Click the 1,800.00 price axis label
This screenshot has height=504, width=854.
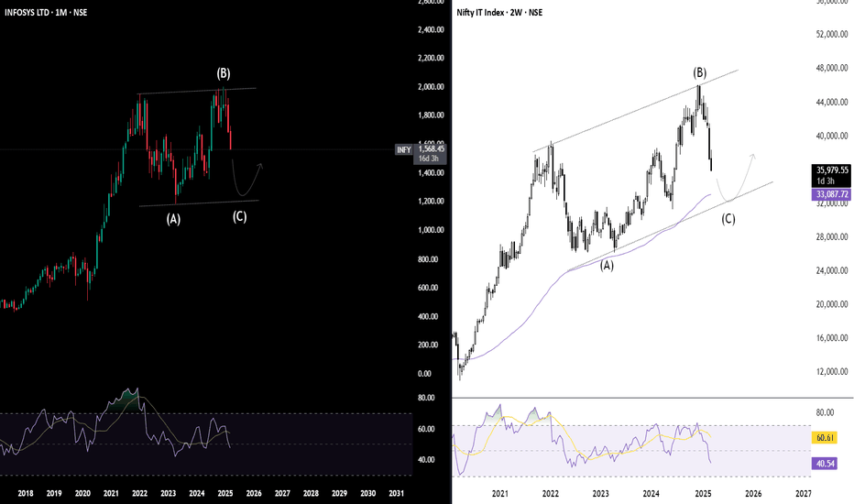[431, 115]
